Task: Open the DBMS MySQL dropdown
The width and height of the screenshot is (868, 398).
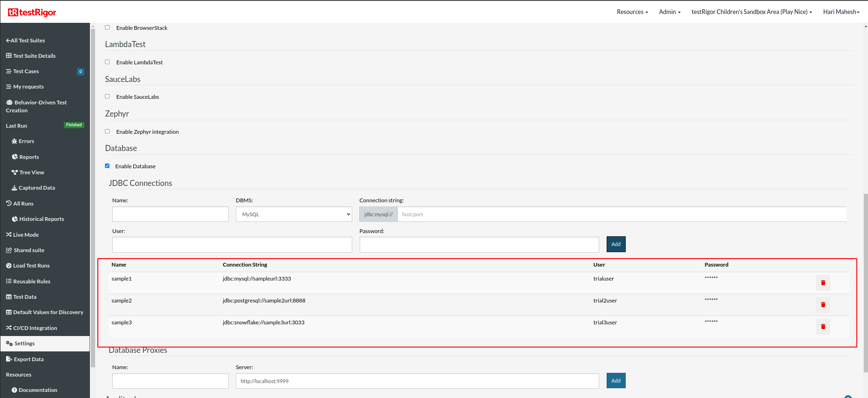Action: 294,214
